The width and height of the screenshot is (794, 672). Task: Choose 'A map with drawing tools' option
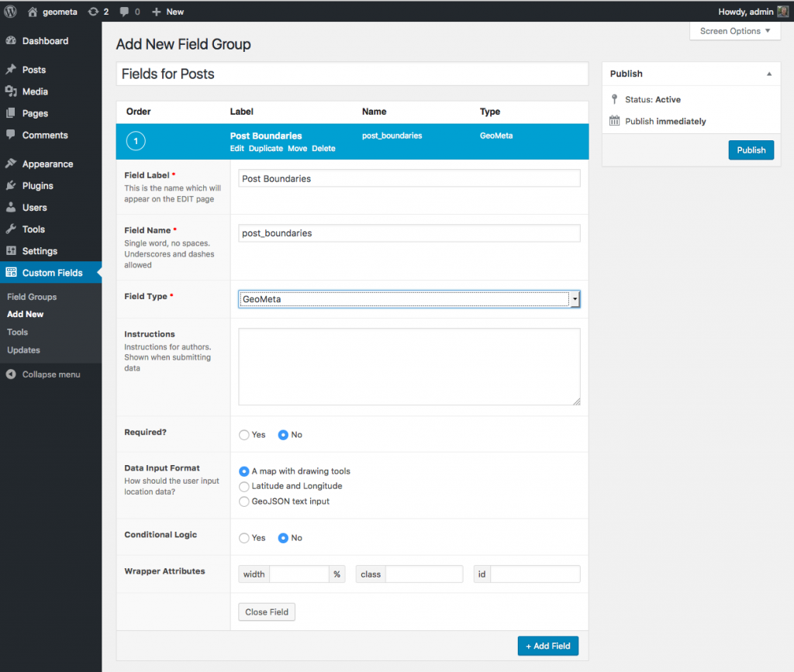[244, 471]
